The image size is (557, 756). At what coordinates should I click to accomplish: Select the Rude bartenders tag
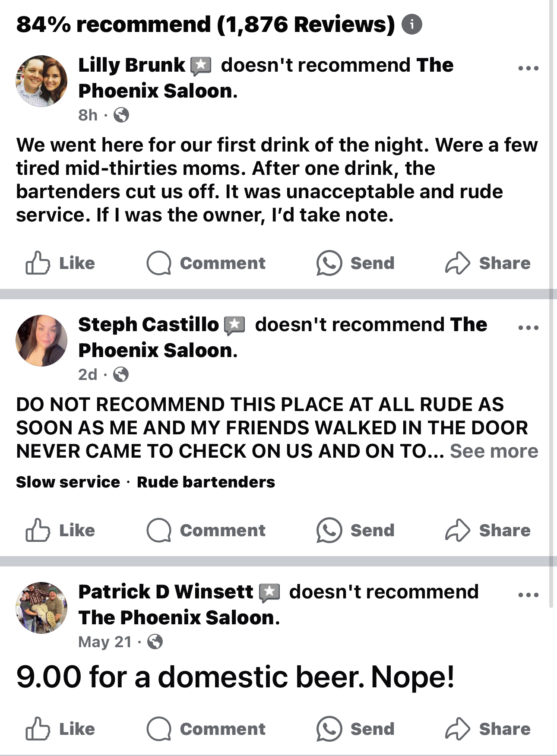point(206,482)
